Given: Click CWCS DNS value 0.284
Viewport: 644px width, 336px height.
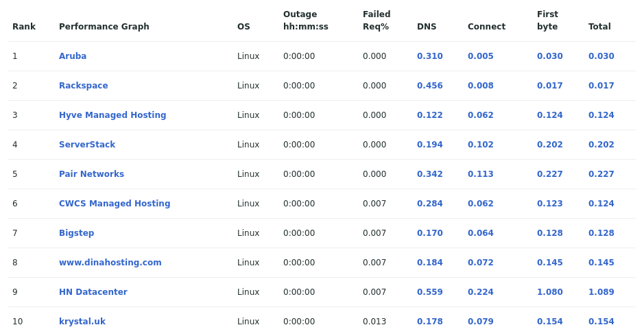Looking at the screenshot, I should [x=429, y=204].
